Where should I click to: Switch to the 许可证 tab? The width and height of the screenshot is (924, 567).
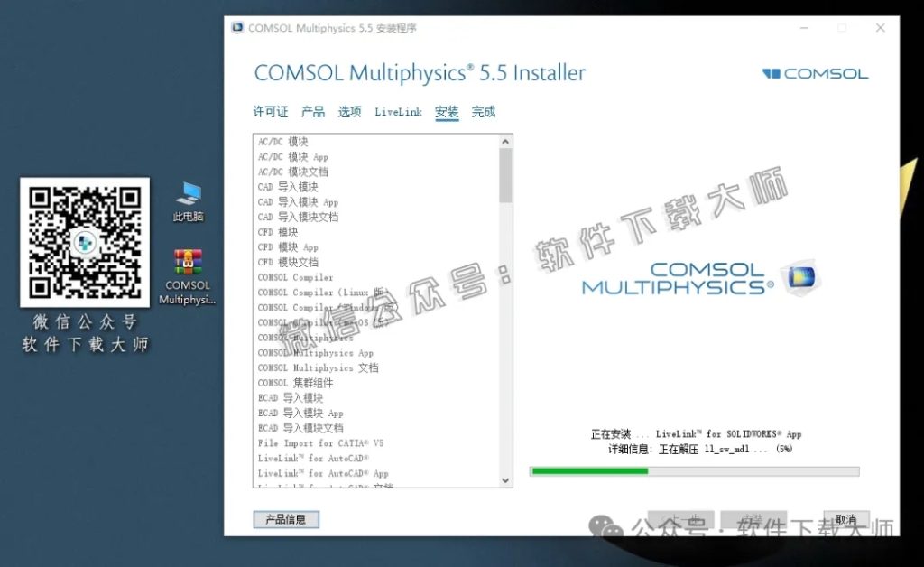pos(269,111)
